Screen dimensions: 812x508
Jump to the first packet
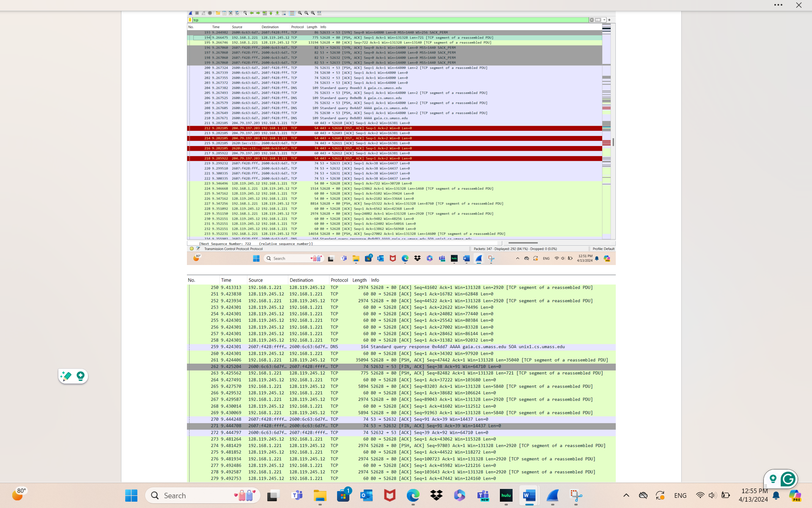[x=271, y=13]
